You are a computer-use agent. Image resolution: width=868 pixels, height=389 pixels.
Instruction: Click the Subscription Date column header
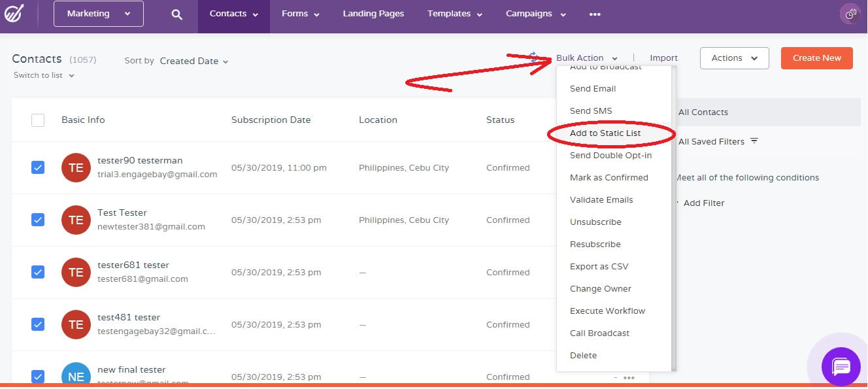point(271,120)
